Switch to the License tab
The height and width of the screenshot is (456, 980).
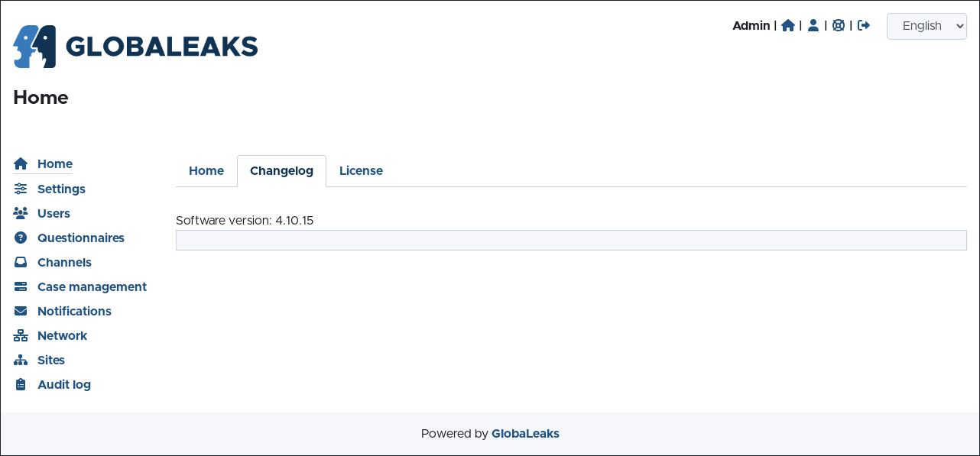point(361,170)
